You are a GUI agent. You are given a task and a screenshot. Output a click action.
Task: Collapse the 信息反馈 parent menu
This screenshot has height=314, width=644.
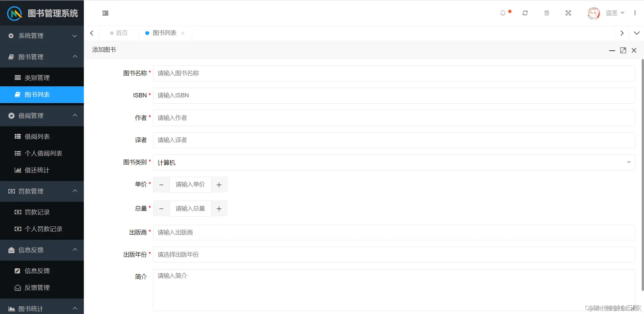(42, 250)
